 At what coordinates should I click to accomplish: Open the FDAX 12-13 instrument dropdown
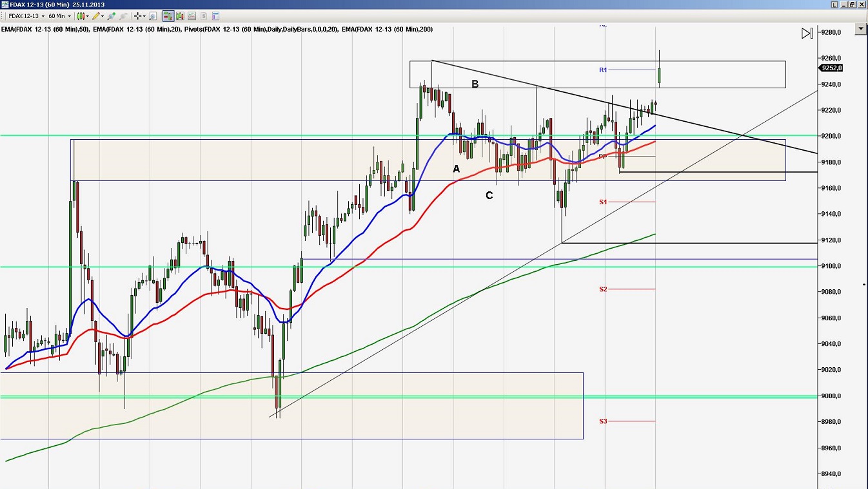(43, 15)
